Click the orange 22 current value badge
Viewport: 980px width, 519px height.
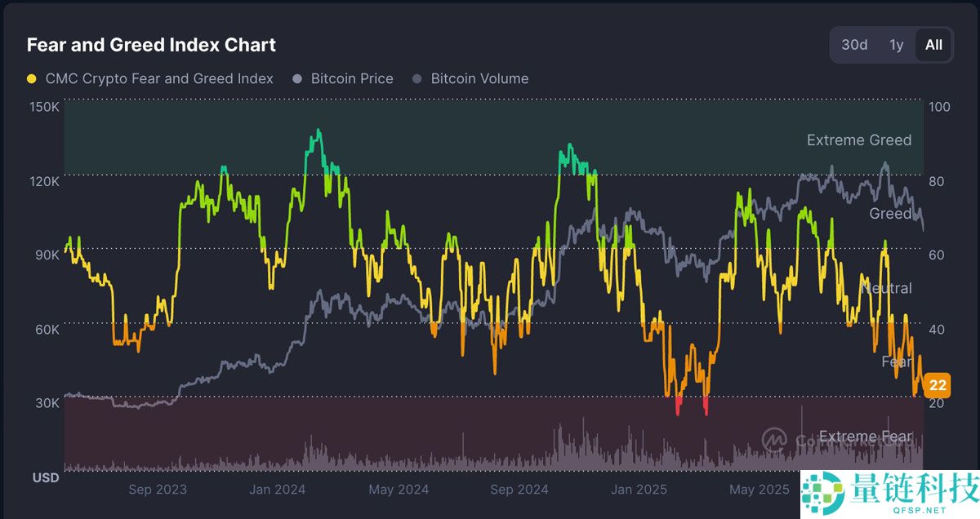(x=938, y=385)
